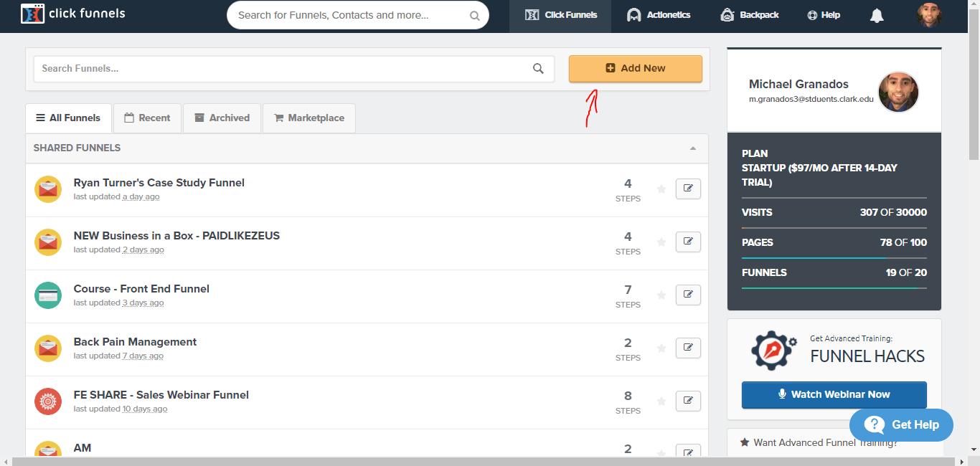
Task: Edit Back Pain Management funnel
Action: tap(688, 348)
